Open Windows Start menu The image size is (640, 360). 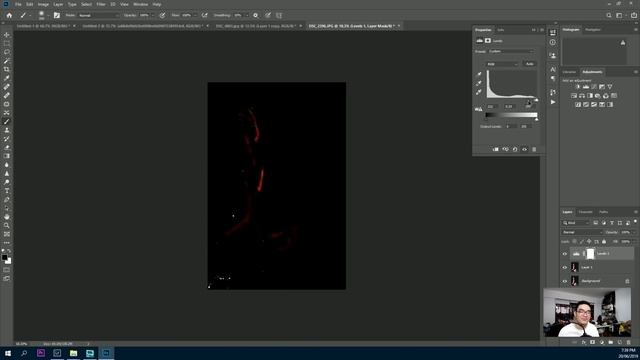[8, 353]
